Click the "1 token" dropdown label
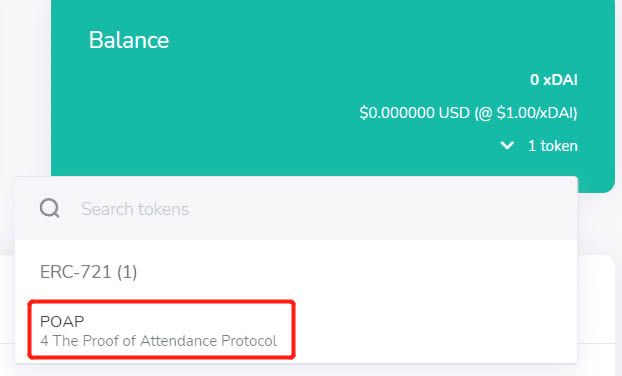The height and width of the screenshot is (376, 622). (x=553, y=146)
